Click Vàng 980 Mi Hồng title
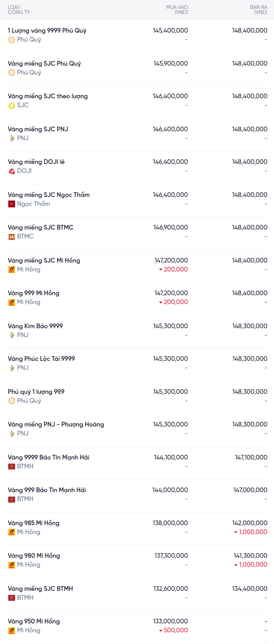The width and height of the screenshot is (274, 644). [x=34, y=556]
